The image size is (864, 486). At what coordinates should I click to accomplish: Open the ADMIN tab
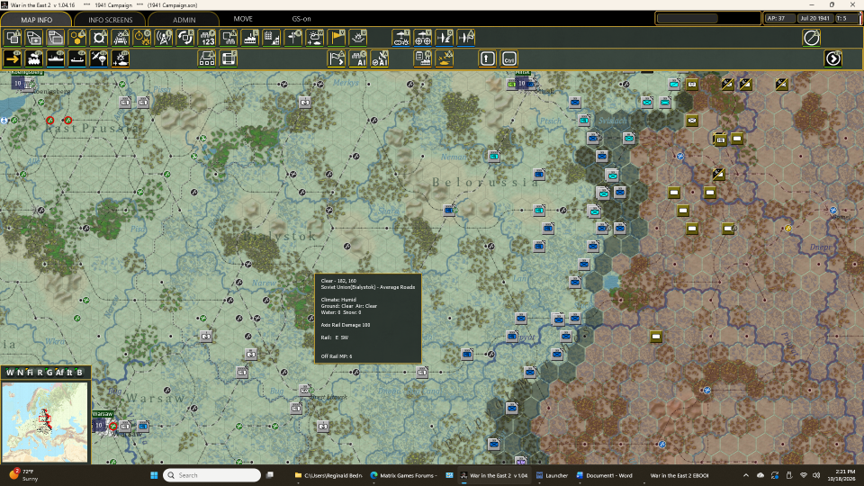click(184, 19)
